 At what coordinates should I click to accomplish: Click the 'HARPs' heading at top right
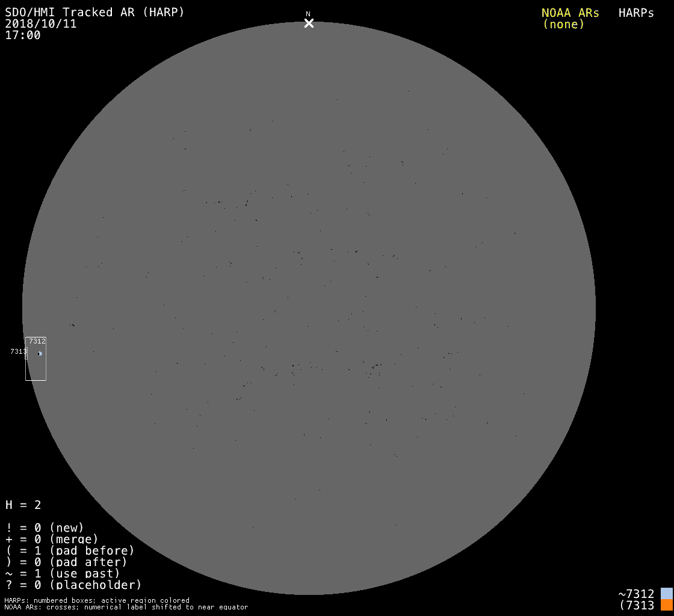pyautogui.click(x=636, y=13)
